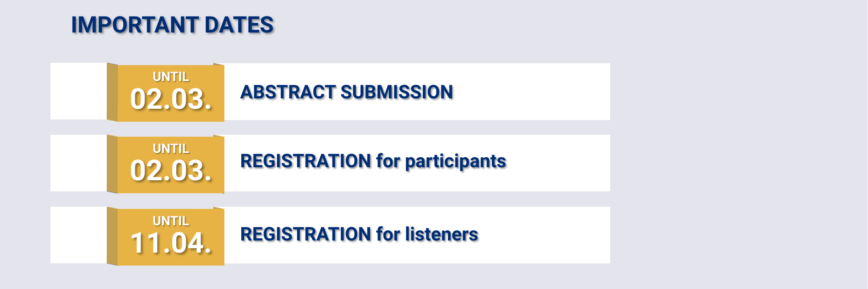Click UNTIL label above abstract submission date
This screenshot has width=868, height=289.
(x=171, y=77)
